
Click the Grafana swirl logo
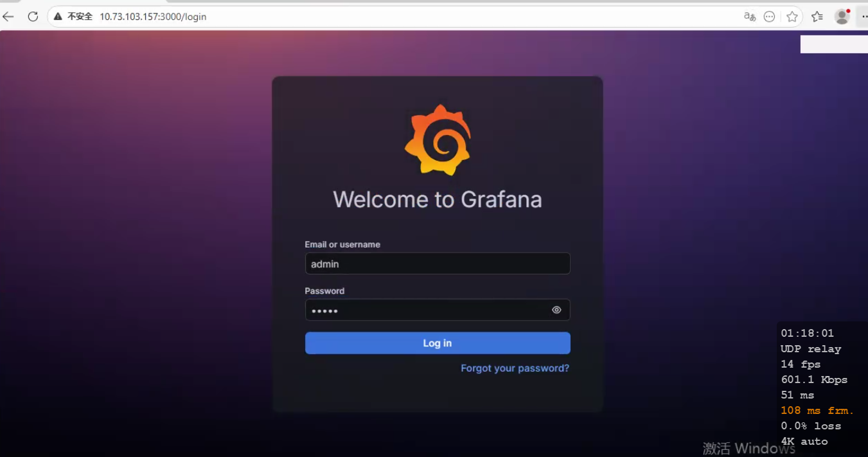[438, 140]
